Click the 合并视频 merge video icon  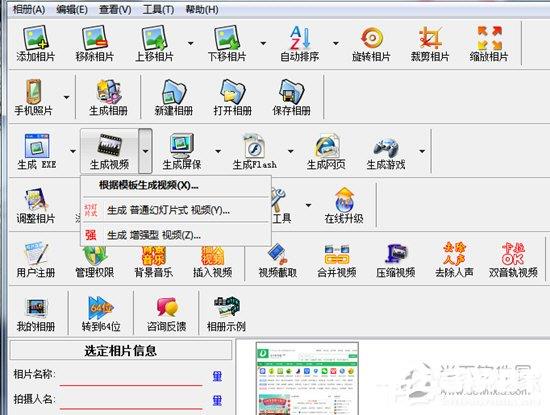click(336, 259)
